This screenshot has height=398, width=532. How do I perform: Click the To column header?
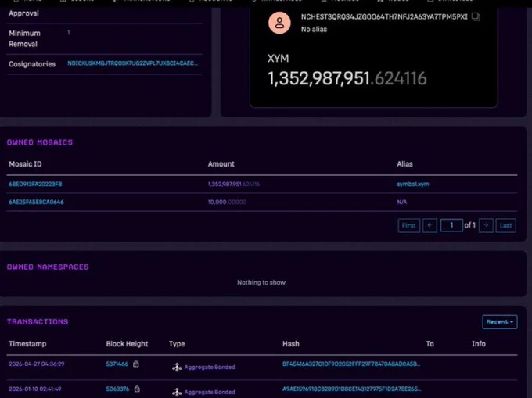430,344
